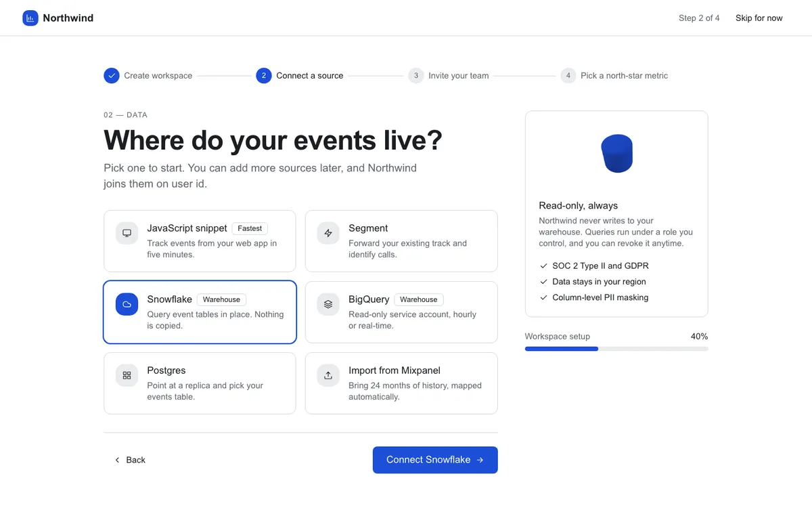Go back with the Back button

[x=130, y=460]
